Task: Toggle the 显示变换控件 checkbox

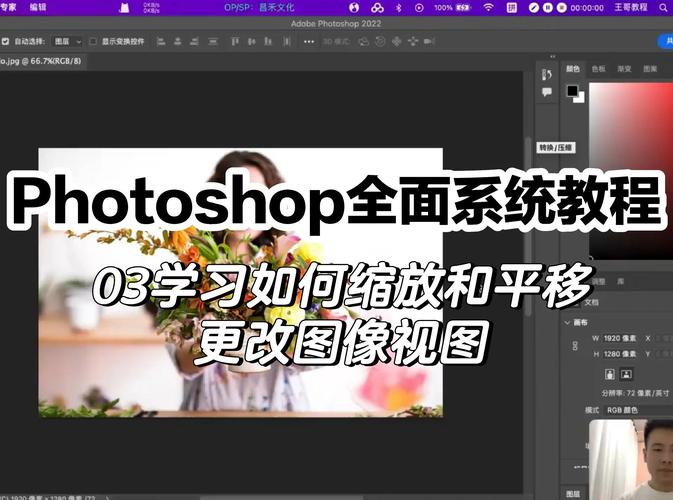Action: click(x=93, y=41)
